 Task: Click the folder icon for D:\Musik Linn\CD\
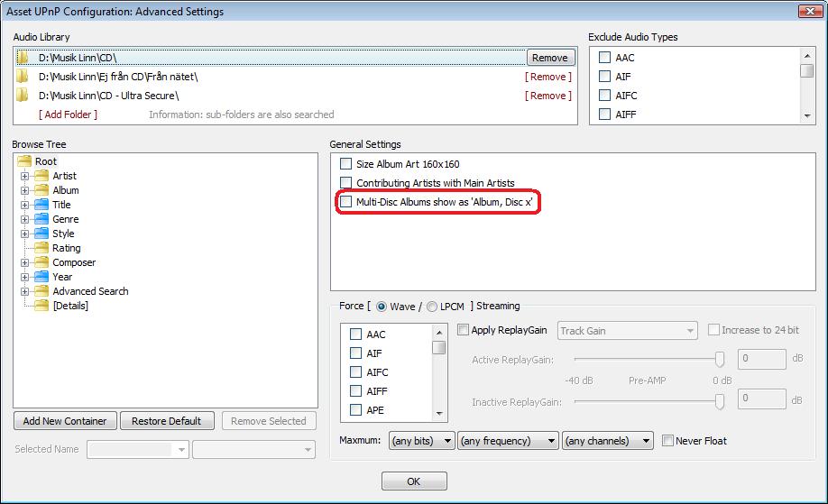(x=23, y=57)
